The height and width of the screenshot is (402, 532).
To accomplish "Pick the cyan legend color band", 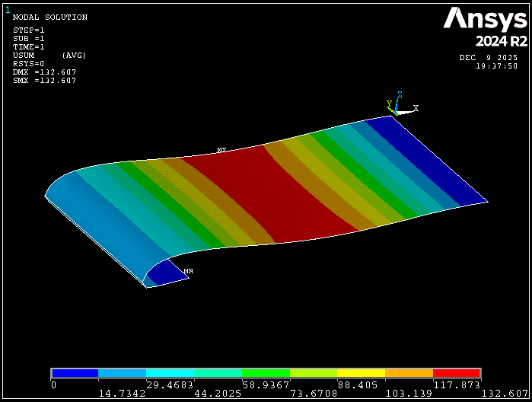I will [x=170, y=373].
